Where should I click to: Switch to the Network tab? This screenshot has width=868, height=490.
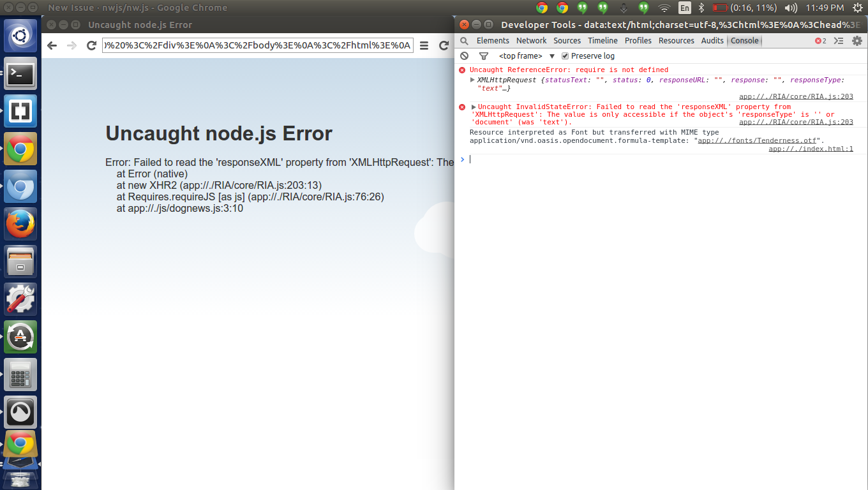[x=532, y=41]
